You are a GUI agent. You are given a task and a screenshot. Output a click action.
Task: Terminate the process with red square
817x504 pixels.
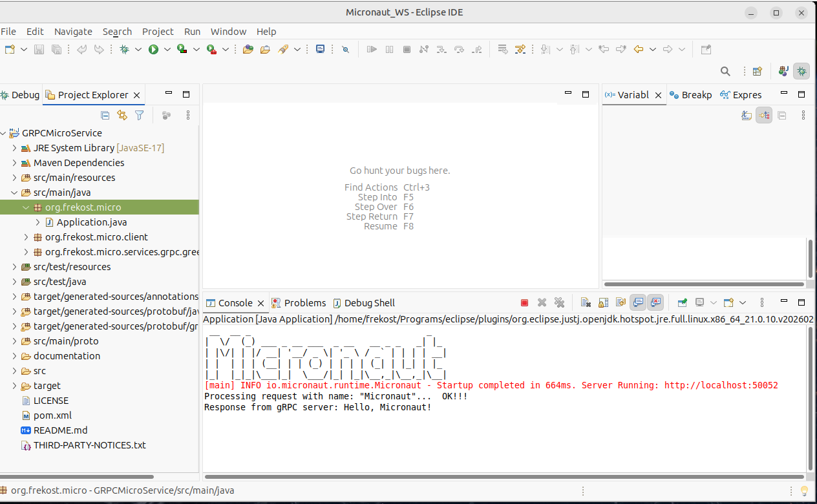coord(525,302)
